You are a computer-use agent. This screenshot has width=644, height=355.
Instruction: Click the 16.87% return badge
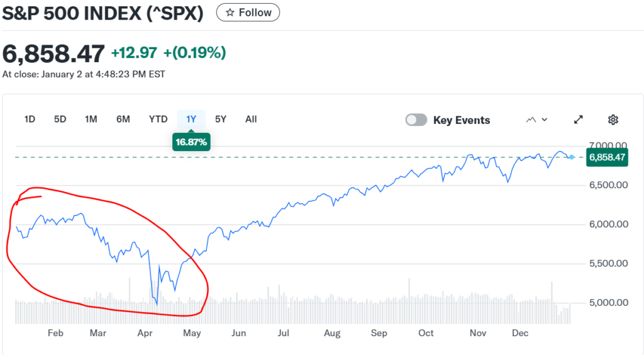tap(191, 142)
